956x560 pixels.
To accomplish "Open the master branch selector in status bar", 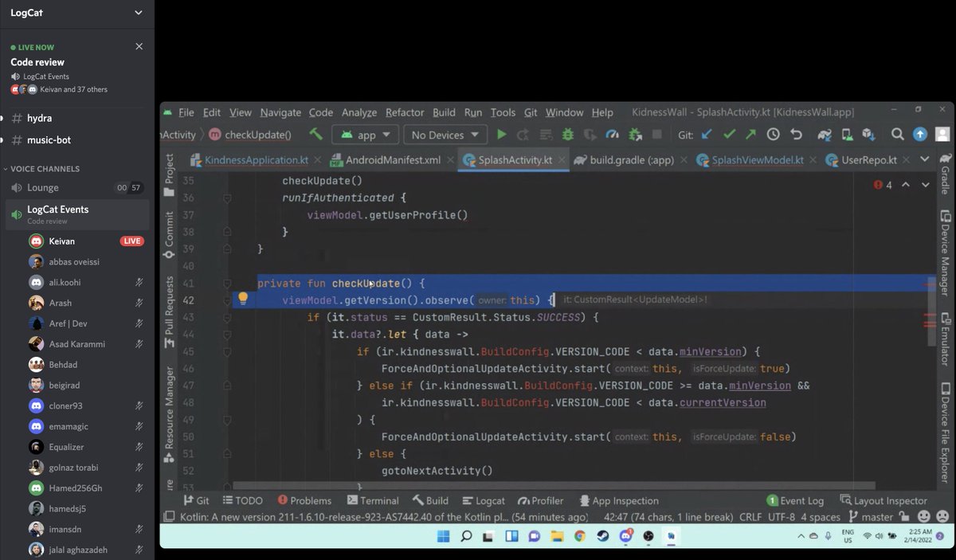I will click(x=871, y=517).
